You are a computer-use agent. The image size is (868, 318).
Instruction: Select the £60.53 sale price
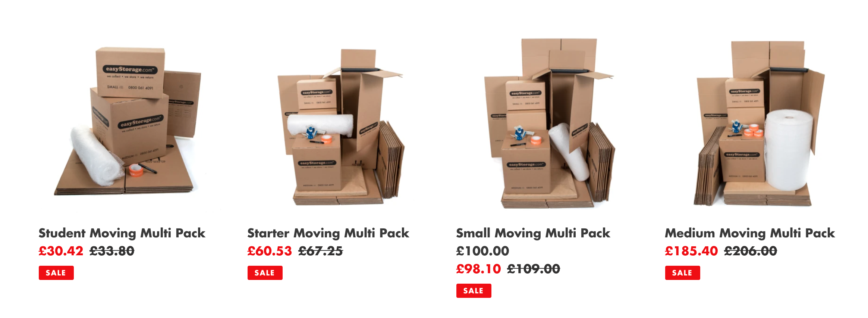tap(270, 251)
